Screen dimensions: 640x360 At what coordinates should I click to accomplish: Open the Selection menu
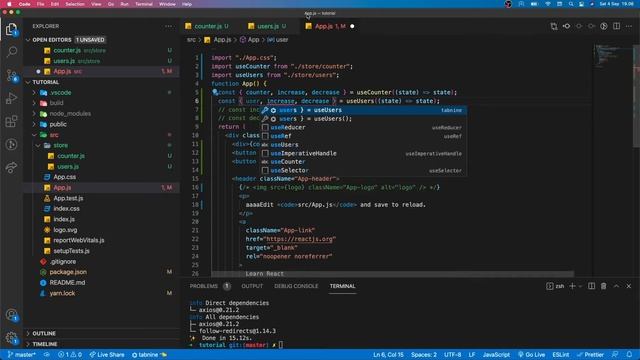pos(75,4)
